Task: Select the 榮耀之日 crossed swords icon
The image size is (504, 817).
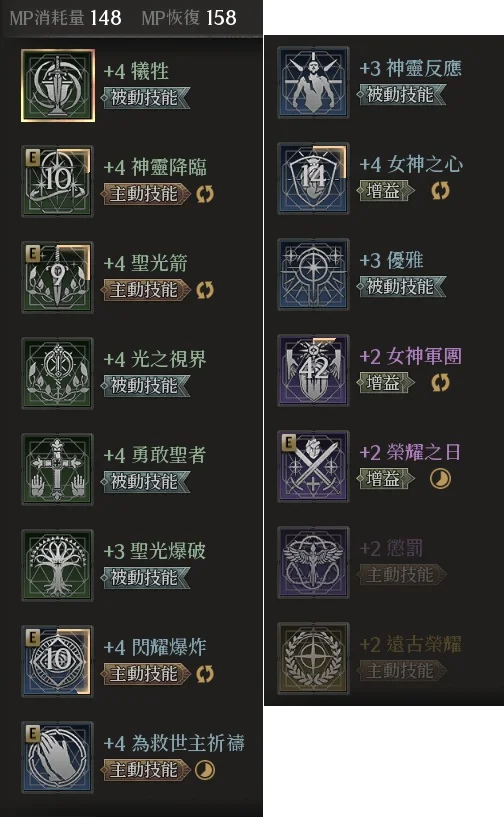Action: click(x=313, y=466)
